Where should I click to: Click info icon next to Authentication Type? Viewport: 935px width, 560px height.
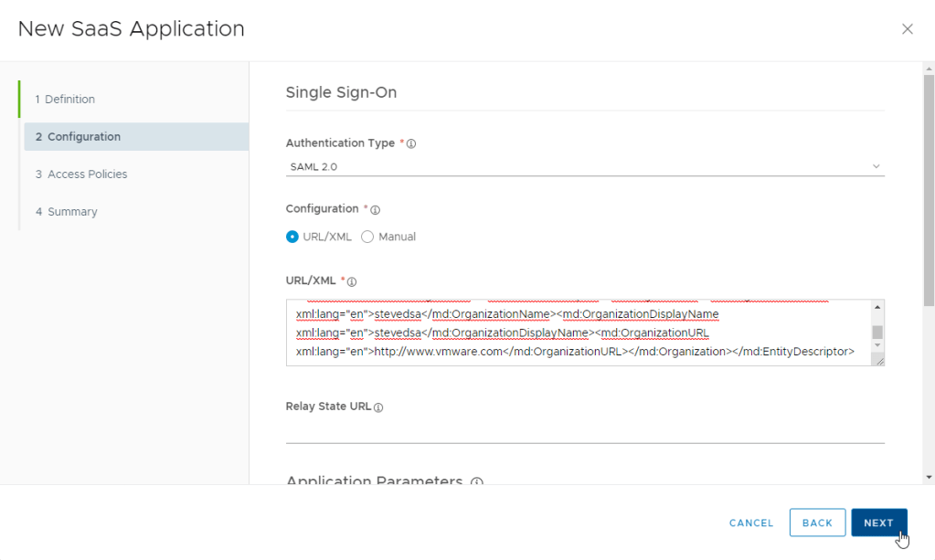[x=411, y=144]
